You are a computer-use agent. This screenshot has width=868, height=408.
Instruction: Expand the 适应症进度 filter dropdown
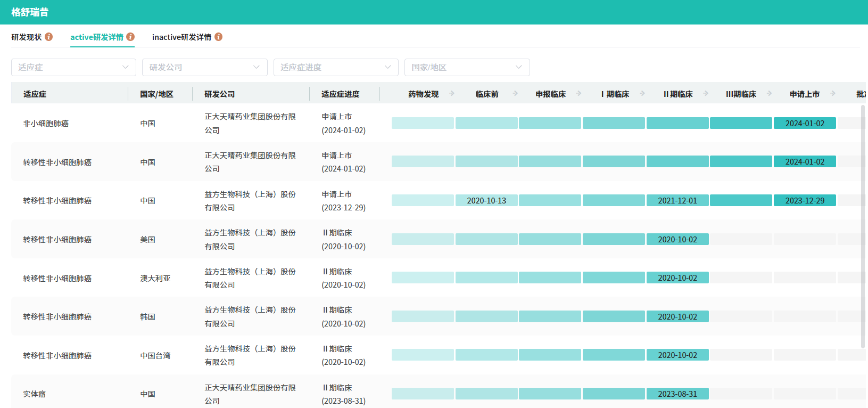click(336, 68)
